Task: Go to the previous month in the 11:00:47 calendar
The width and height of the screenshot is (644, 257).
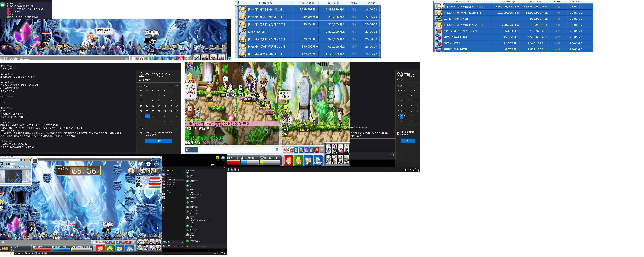Action: coord(171,86)
